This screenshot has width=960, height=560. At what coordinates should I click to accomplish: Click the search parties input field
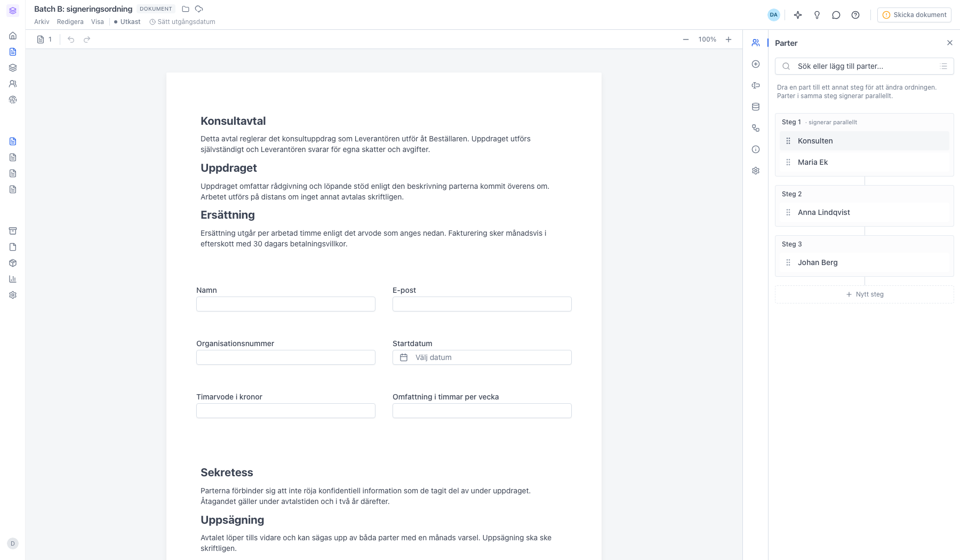(x=865, y=66)
